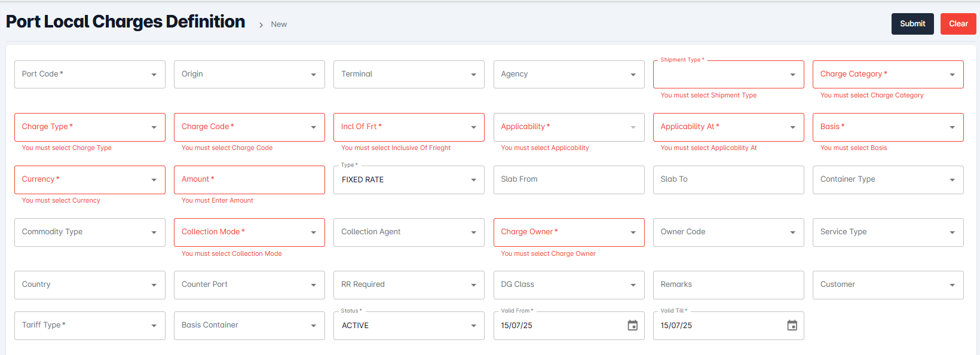
Task: Click the Submit button
Action: click(912, 24)
